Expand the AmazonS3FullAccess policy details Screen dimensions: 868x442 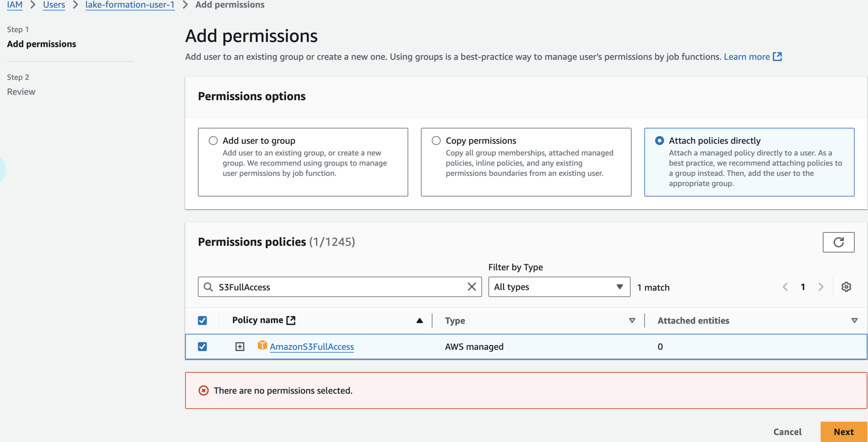pyautogui.click(x=240, y=347)
